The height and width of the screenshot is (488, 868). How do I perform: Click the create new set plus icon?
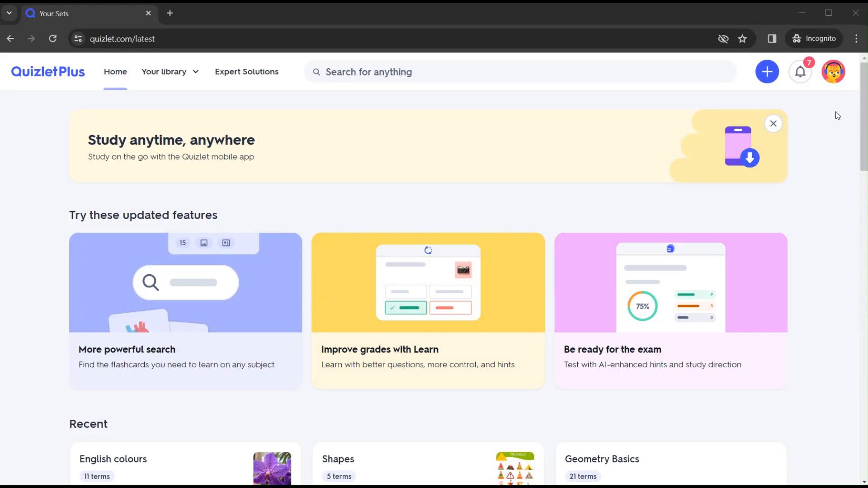click(767, 71)
